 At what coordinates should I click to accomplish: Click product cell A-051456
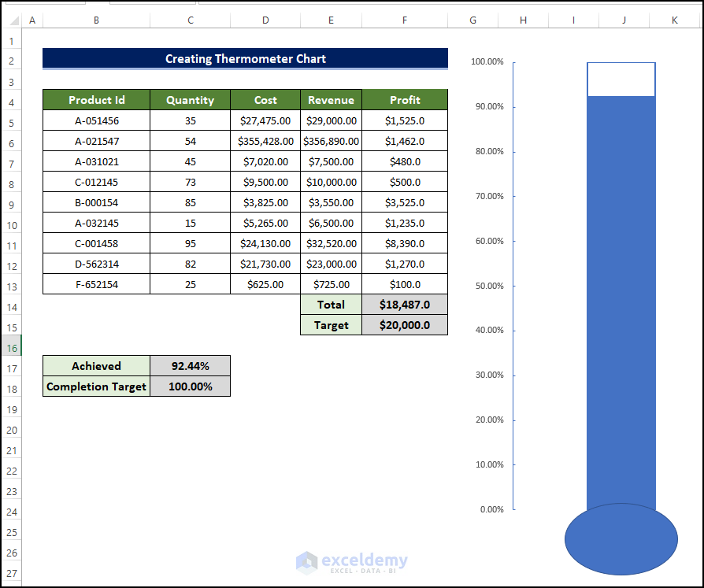coord(97,120)
